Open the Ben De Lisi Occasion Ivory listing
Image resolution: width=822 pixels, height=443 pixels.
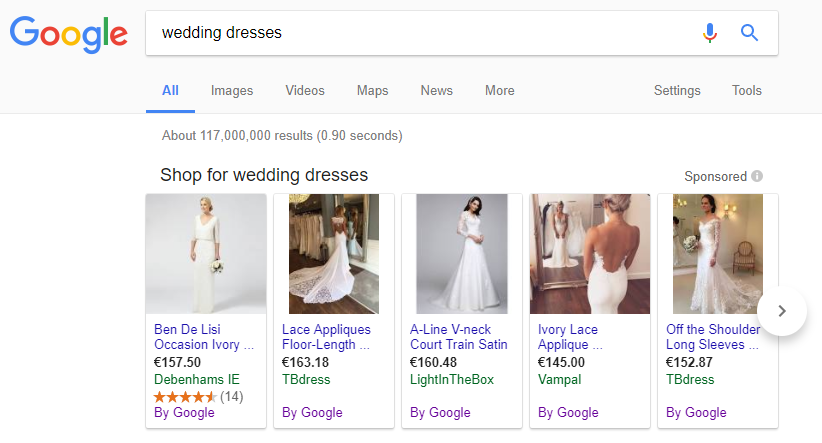pyautogui.click(x=204, y=337)
